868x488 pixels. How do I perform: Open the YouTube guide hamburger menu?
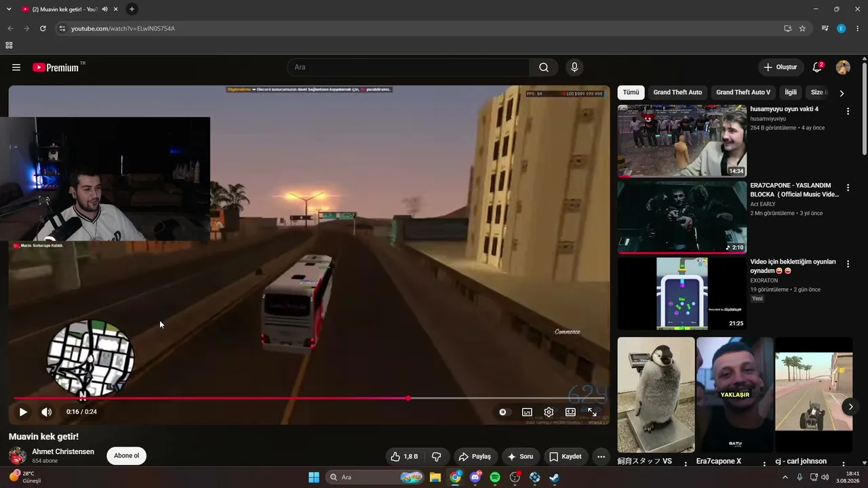16,67
